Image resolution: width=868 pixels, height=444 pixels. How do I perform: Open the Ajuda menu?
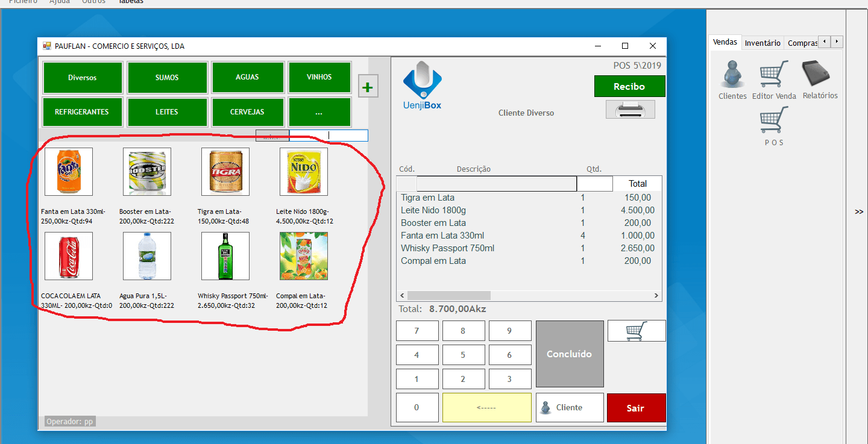60,2
